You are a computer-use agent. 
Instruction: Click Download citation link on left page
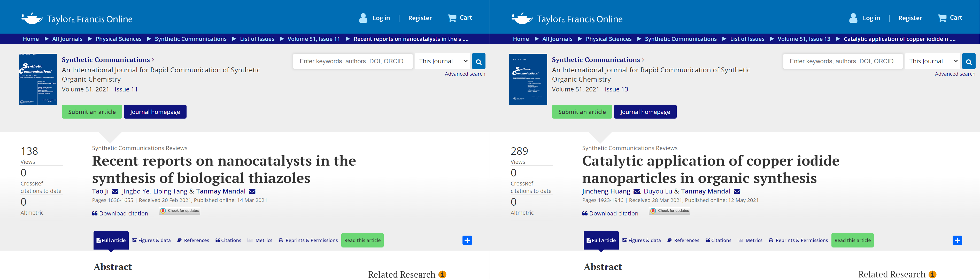coord(120,214)
